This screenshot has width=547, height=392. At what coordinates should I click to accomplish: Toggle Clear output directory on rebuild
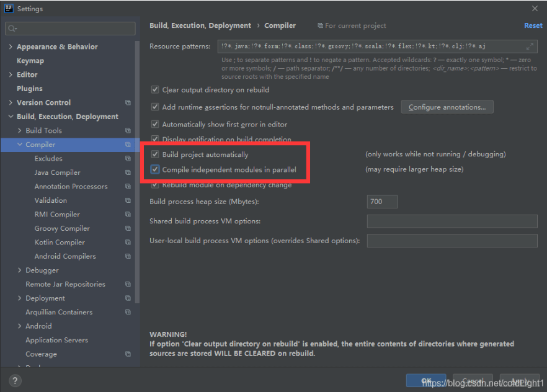pyautogui.click(x=155, y=90)
